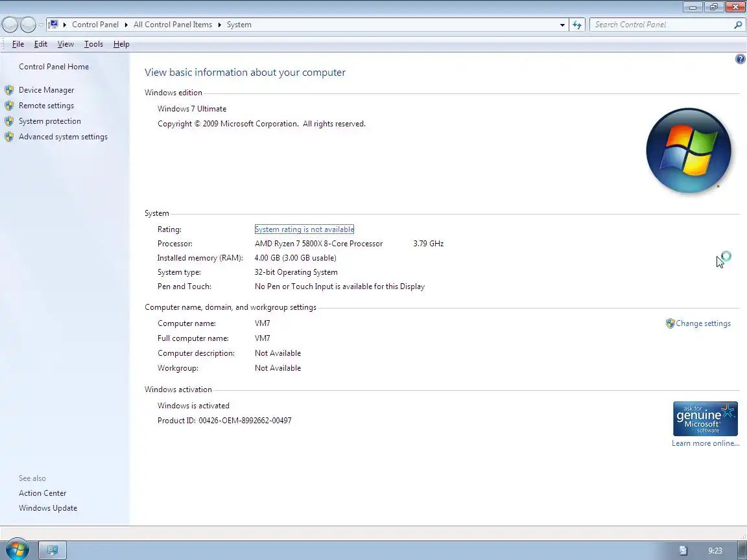Image resolution: width=747 pixels, height=560 pixels.
Task: Click the Forward navigation arrow button
Action: (x=28, y=25)
